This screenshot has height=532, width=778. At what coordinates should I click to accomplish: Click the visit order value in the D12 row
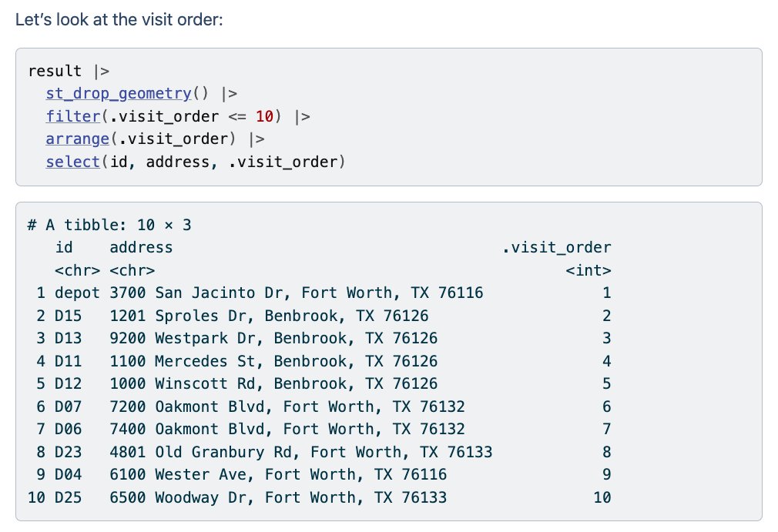coord(607,383)
